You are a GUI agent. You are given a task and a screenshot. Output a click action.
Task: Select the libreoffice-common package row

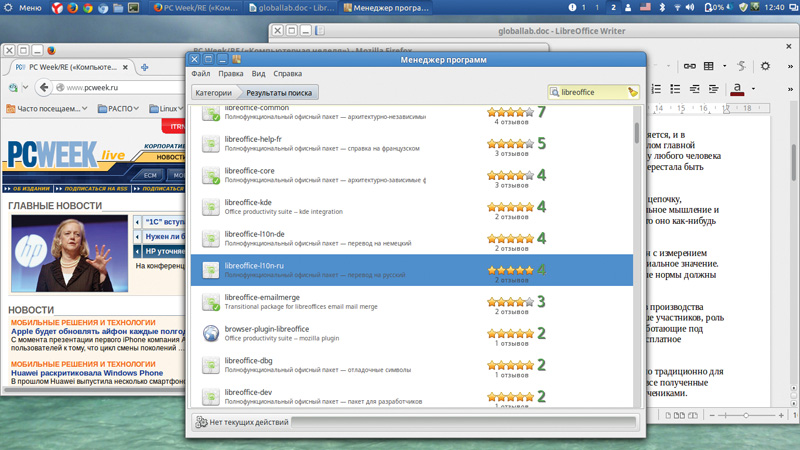coord(412,113)
